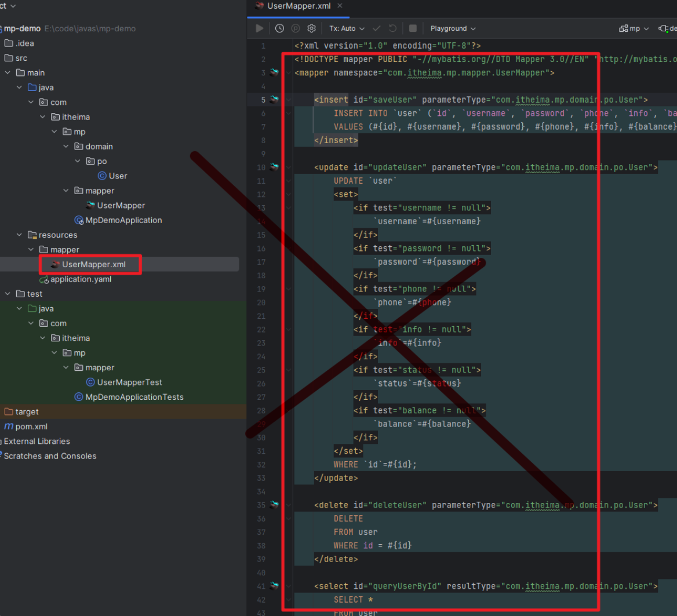Viewport: 677px width, 616px height.
Task: Select the User class under po
Action: tap(118, 176)
